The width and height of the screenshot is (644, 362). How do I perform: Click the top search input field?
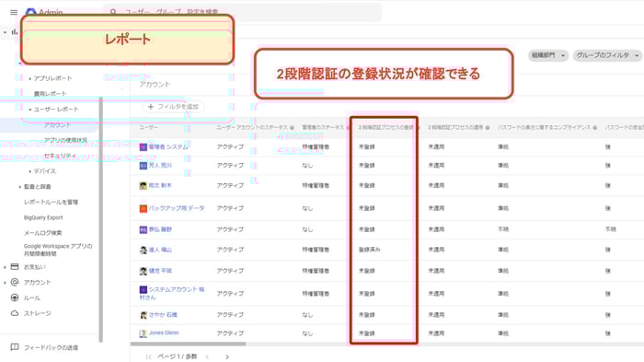(x=242, y=12)
